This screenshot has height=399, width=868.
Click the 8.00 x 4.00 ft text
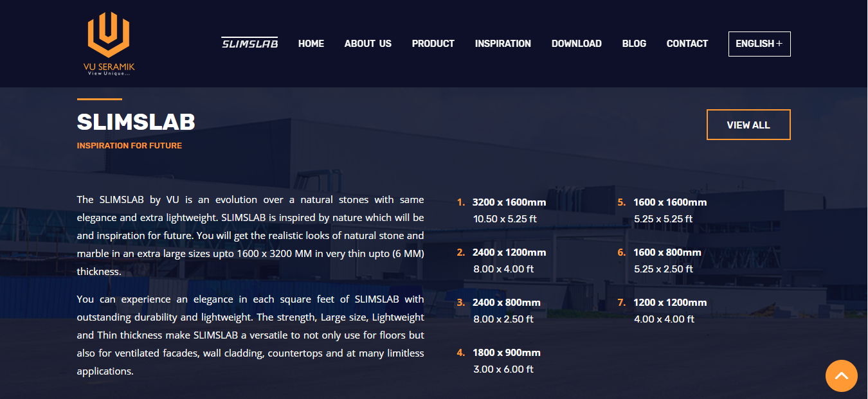[503, 269]
